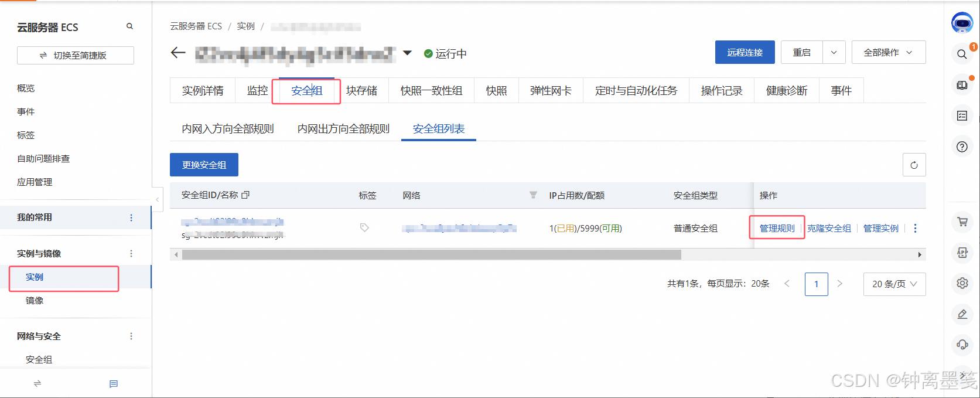Click the refresh icon above the table
The width and height of the screenshot is (980, 398).
click(x=914, y=165)
